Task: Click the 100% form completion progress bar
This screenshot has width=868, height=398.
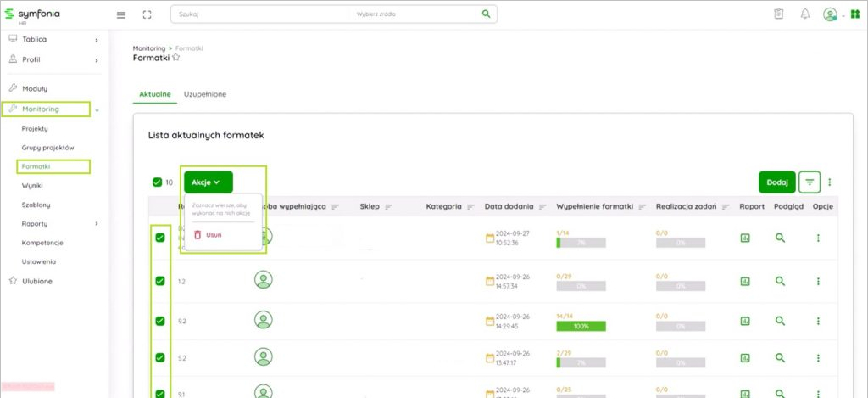Action: pyautogui.click(x=581, y=326)
